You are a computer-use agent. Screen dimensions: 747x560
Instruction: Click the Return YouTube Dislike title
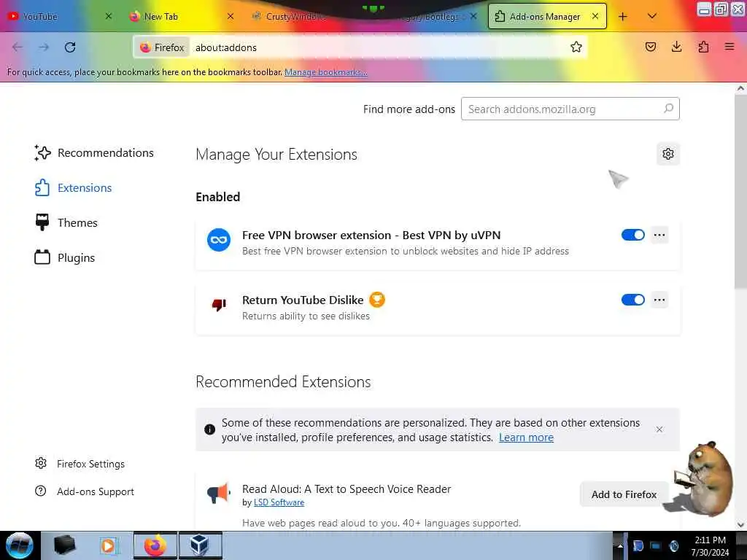303,300
